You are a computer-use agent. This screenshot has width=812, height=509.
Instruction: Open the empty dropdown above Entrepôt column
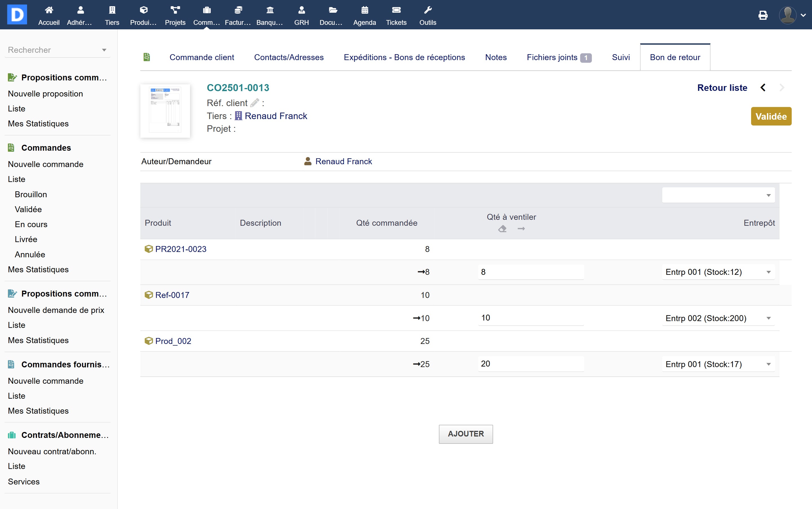[x=718, y=195]
